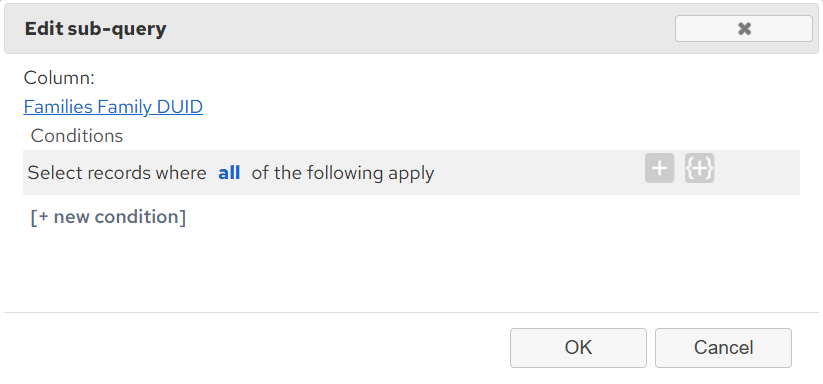Click the plus icon to add condition
823x384 pixels.
click(659, 168)
